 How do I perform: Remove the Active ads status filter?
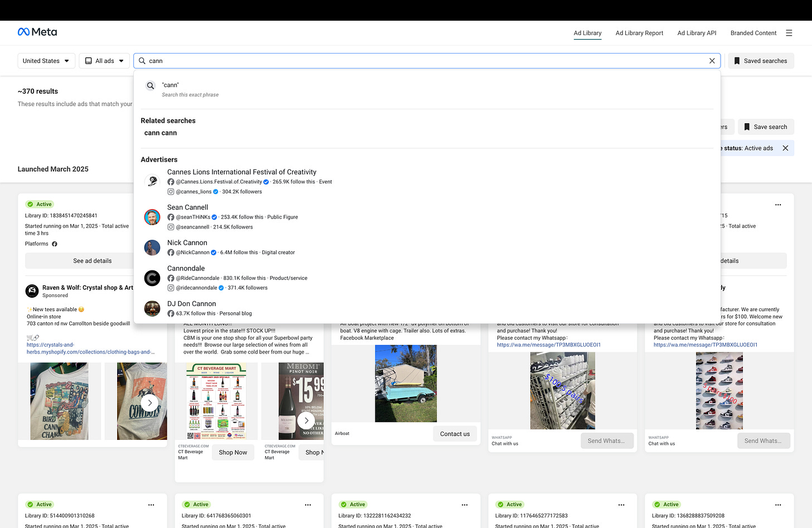785,148
